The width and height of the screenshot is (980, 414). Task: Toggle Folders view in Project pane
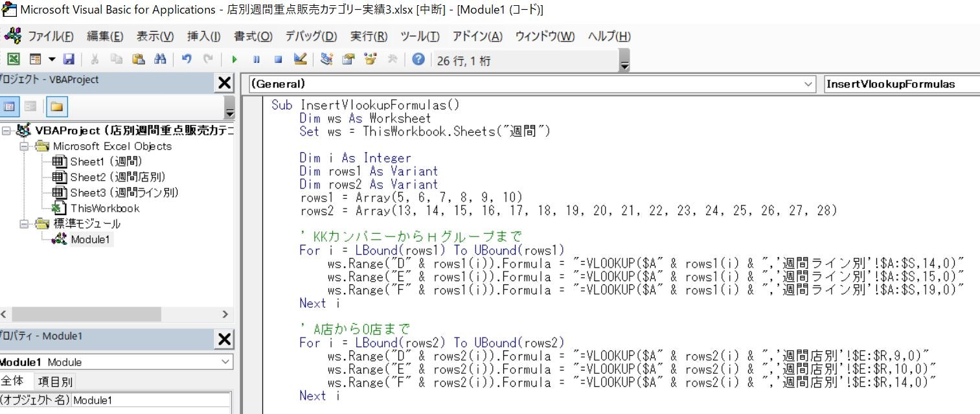(x=56, y=106)
